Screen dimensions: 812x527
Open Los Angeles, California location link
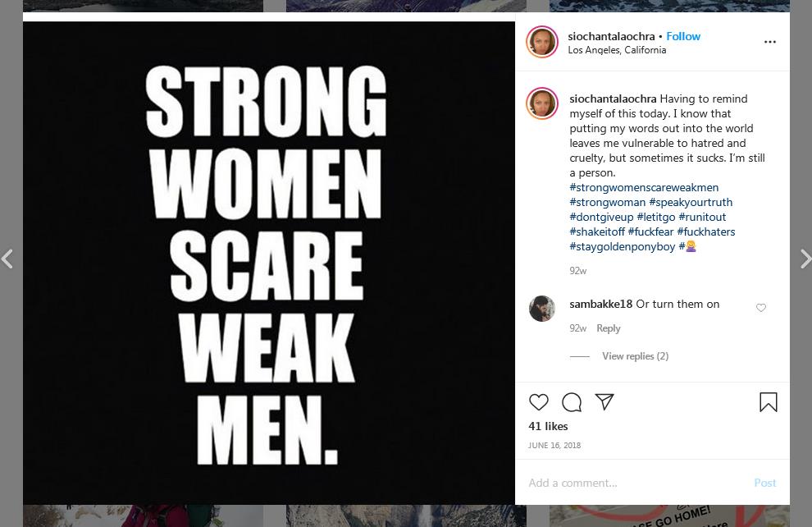click(617, 50)
